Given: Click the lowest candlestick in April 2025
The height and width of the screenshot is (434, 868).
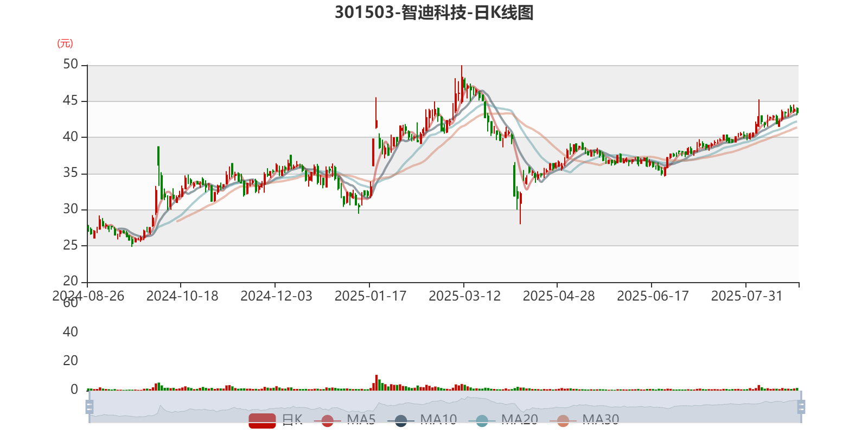Looking at the screenshot, I should (x=520, y=208).
